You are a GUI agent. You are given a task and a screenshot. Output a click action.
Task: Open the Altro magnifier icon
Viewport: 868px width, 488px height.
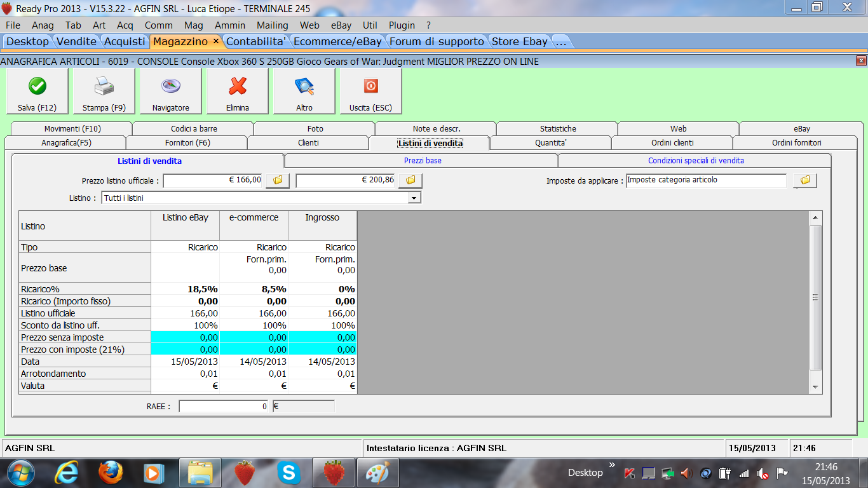(304, 86)
